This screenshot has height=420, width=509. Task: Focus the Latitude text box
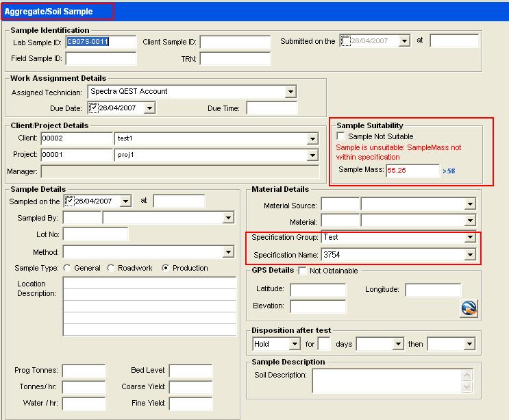coord(318,290)
